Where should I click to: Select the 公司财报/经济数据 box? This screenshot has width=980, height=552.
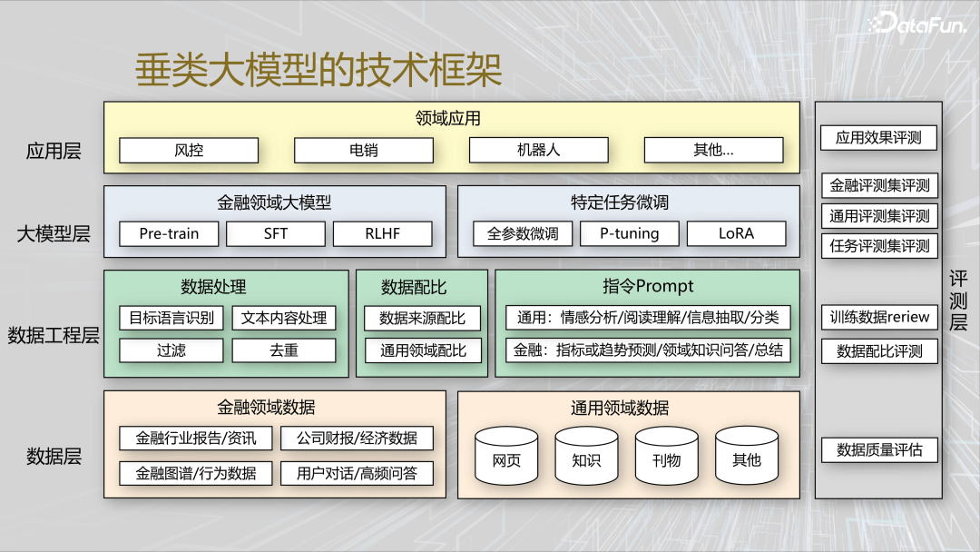pyautogui.click(x=357, y=439)
